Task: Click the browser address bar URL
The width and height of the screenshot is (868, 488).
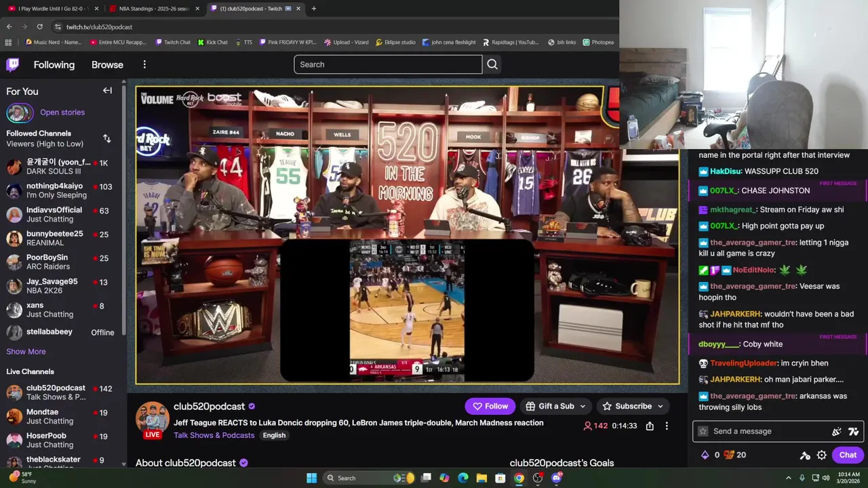Action: [99, 26]
